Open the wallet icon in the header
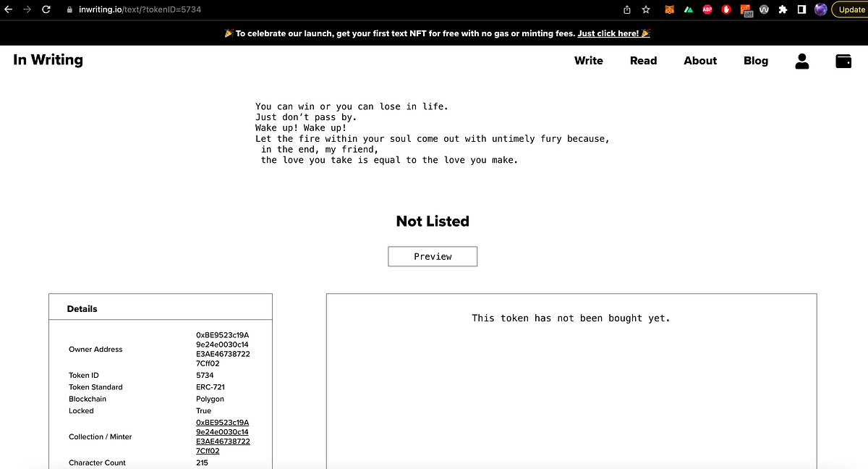Image resolution: width=868 pixels, height=469 pixels. 842,62
